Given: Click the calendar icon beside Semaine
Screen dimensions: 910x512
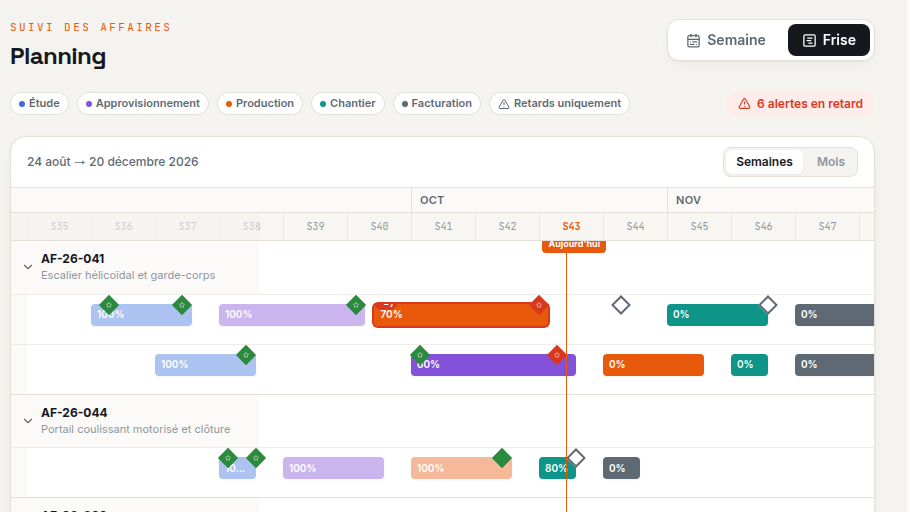Looking at the screenshot, I should coord(693,41).
